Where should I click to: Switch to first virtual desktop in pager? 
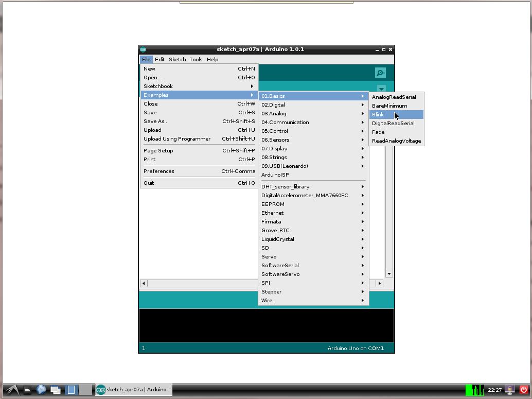(x=71, y=390)
